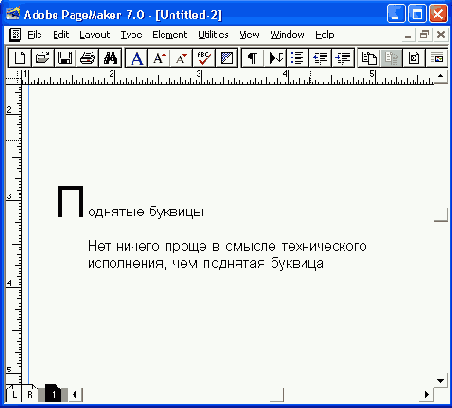
Task: Open a file with the Open icon
Action: tap(42, 58)
